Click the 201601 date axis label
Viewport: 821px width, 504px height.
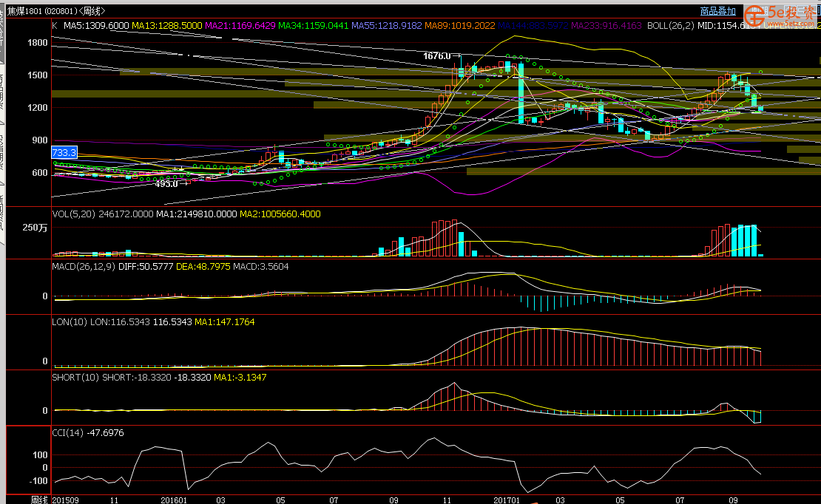click(174, 500)
